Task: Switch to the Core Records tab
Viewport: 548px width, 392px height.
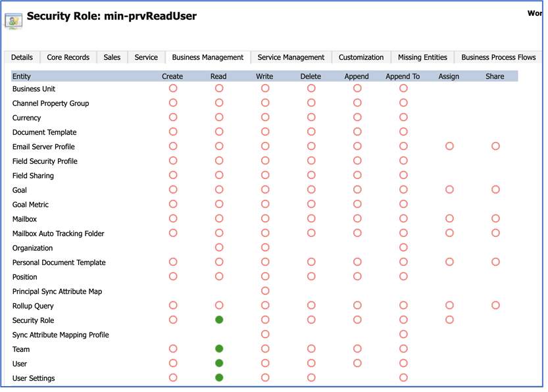Action: coord(68,57)
